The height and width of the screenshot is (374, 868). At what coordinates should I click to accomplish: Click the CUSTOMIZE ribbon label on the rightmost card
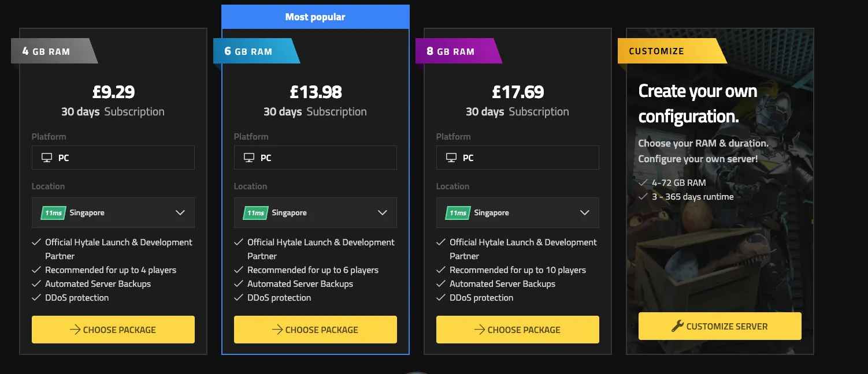point(656,51)
